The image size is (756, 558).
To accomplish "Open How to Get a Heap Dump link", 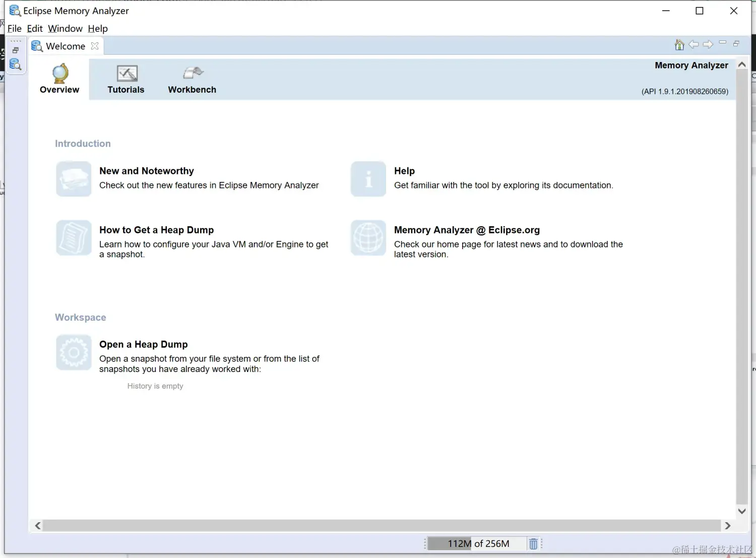I will click(x=157, y=230).
